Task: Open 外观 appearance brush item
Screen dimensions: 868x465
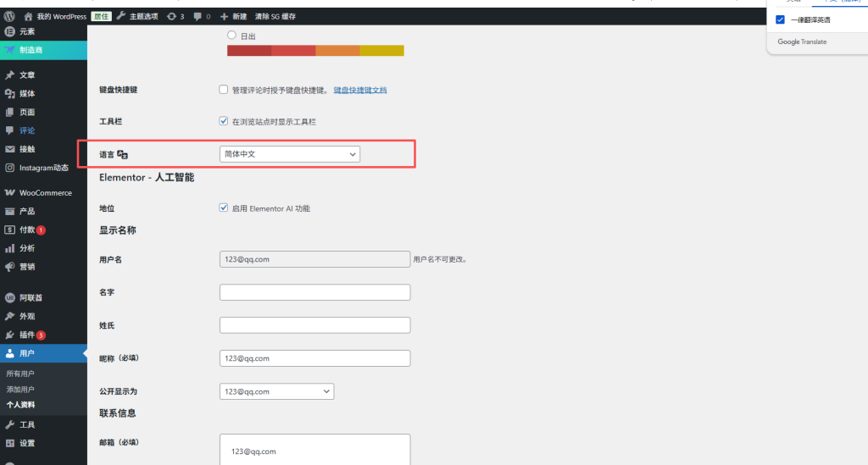Action: (x=43, y=316)
